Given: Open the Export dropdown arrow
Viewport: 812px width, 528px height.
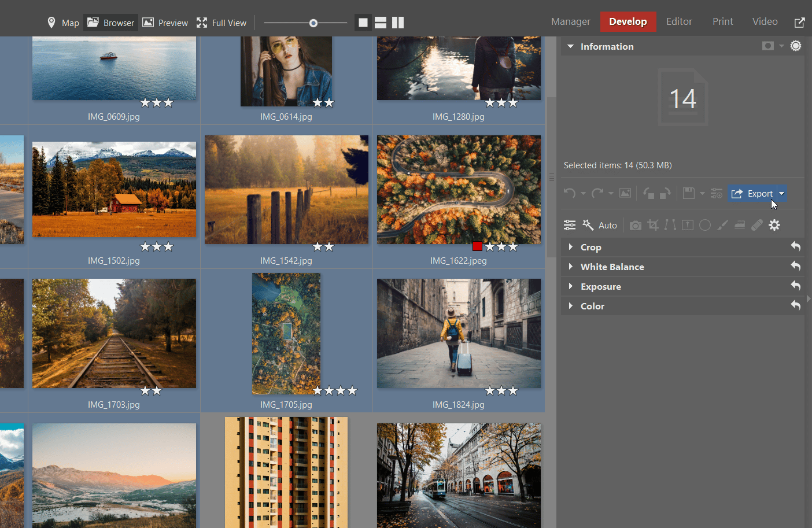Looking at the screenshot, I should (781, 193).
